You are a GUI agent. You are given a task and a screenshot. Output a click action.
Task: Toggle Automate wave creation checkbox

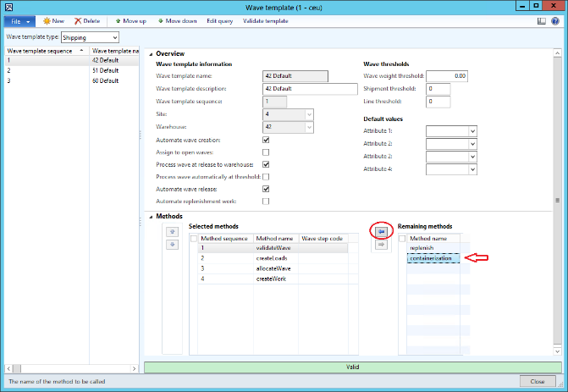pos(266,140)
